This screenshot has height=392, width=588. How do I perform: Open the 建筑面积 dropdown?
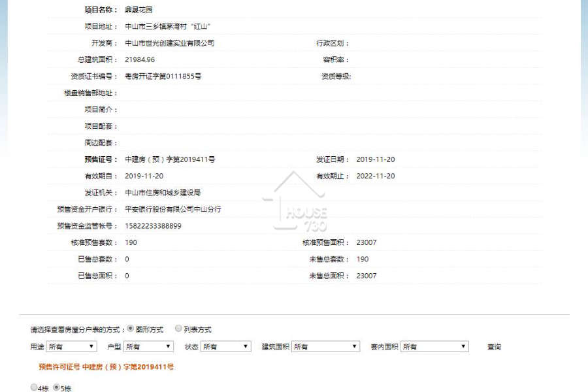pos(325,347)
